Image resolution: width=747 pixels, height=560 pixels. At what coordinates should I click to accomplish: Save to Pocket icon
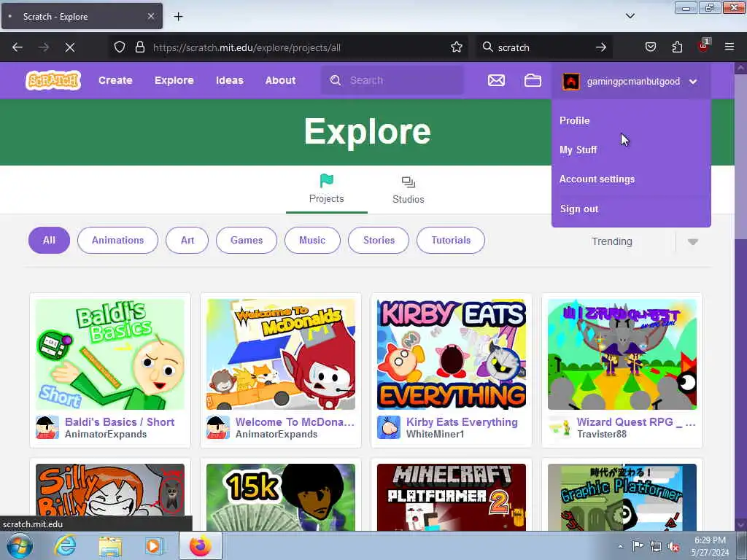pyautogui.click(x=650, y=47)
